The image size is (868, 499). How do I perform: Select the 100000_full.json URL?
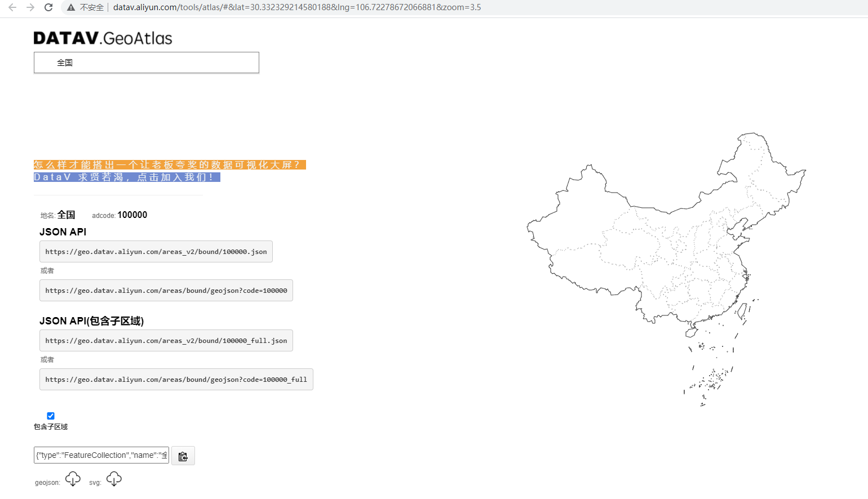pos(166,341)
